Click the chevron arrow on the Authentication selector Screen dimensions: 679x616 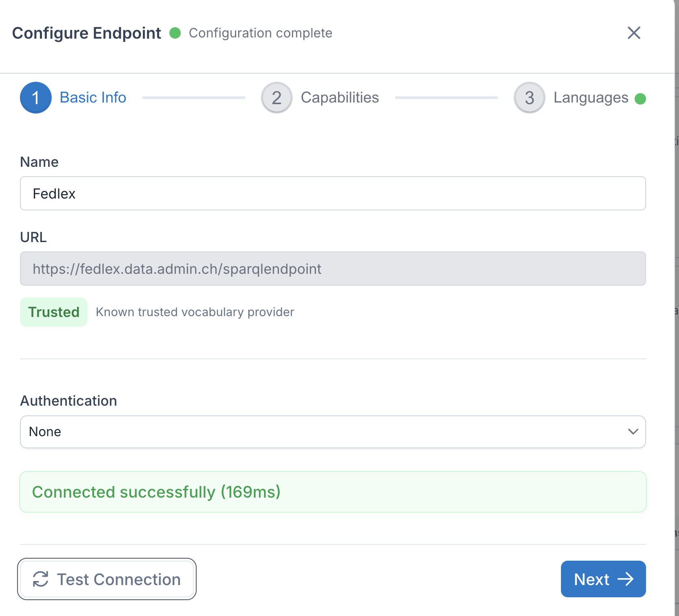pos(633,432)
